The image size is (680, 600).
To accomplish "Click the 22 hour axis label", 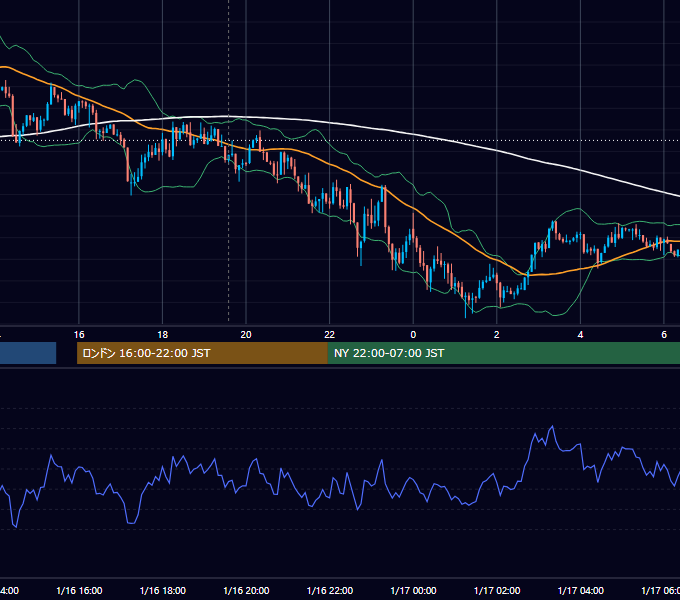I will coord(330,335).
